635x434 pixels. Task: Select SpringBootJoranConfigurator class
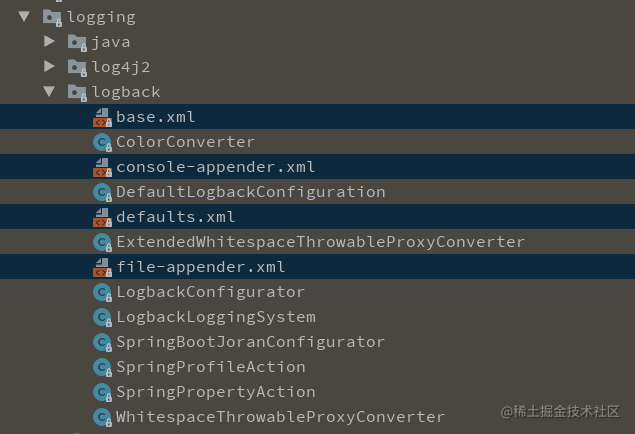(250, 342)
